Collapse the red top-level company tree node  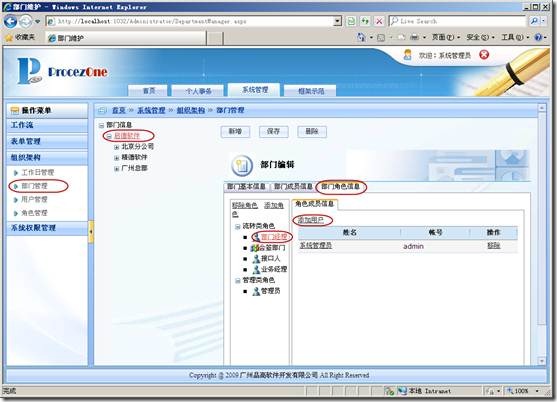(x=109, y=136)
